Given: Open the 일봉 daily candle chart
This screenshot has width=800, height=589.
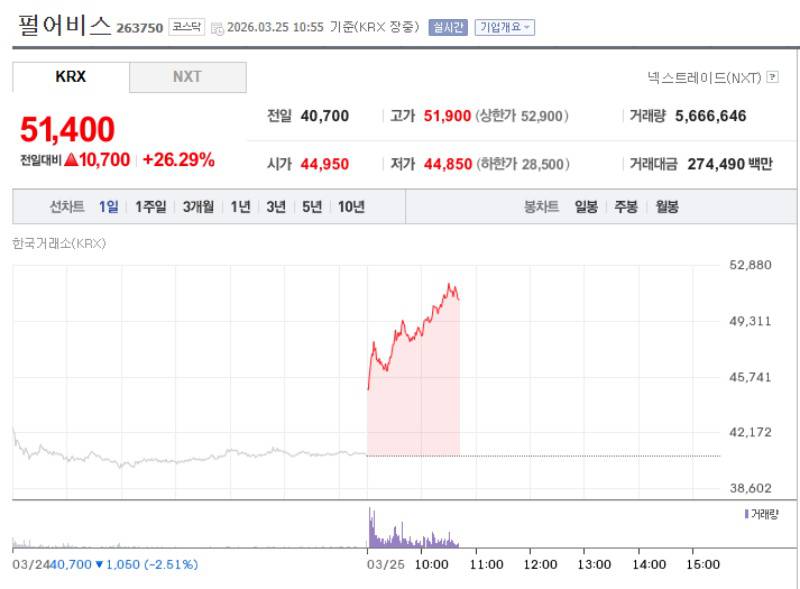Looking at the screenshot, I should (x=586, y=207).
